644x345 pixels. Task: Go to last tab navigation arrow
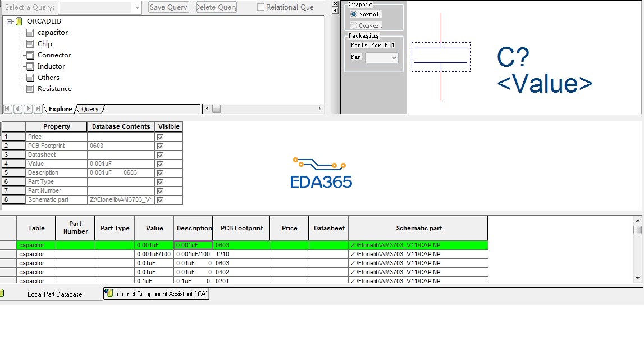pyautogui.click(x=38, y=109)
